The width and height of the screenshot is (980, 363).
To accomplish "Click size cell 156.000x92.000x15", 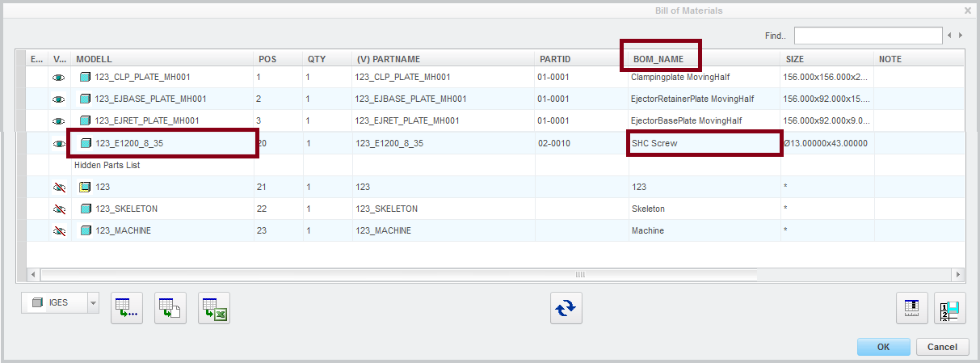I will tap(827, 99).
